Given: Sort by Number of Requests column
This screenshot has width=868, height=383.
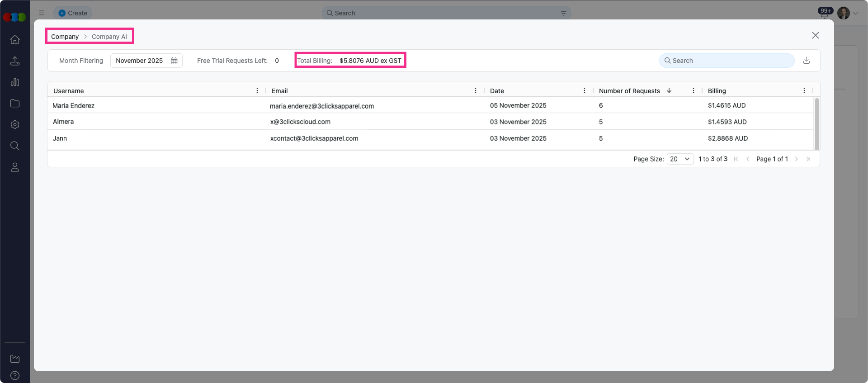Looking at the screenshot, I should (x=629, y=91).
